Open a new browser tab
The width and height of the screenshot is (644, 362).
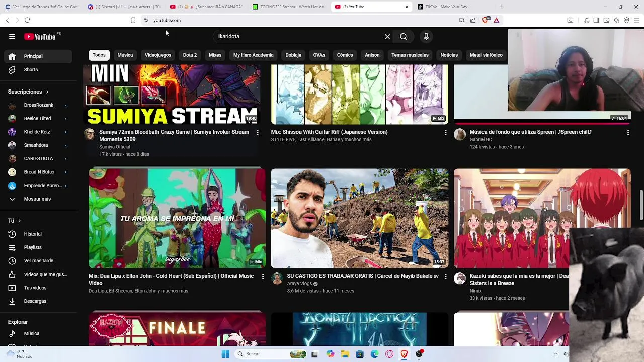502,7
